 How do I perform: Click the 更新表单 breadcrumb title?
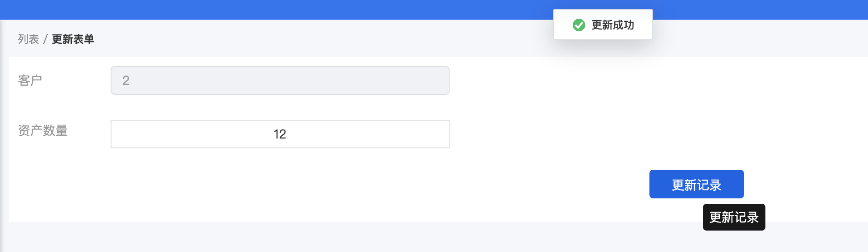point(73,39)
